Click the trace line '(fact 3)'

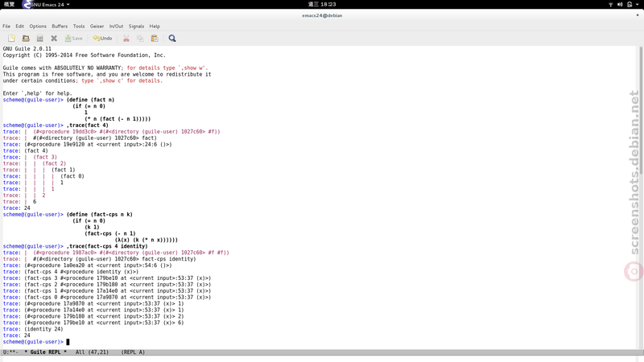coord(45,157)
